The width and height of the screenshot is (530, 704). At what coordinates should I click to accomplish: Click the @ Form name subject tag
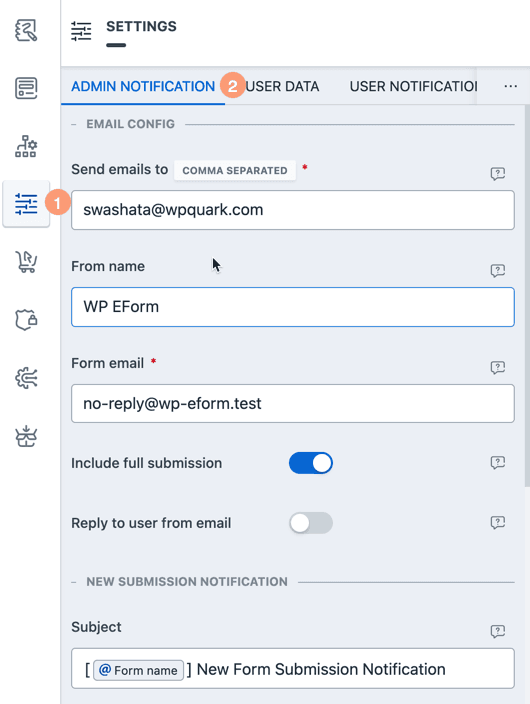click(x=138, y=670)
